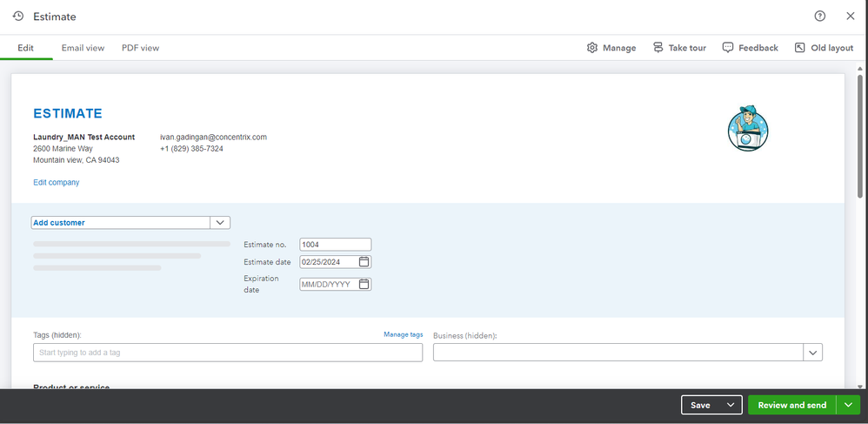The width and height of the screenshot is (868, 424).
Task: Switch to the Edit tab
Action: click(25, 48)
